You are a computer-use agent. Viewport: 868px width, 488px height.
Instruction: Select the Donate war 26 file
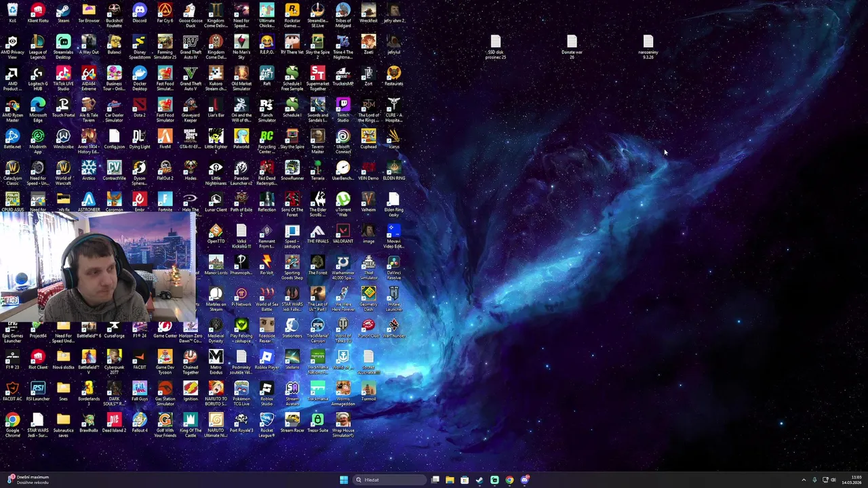tap(572, 47)
